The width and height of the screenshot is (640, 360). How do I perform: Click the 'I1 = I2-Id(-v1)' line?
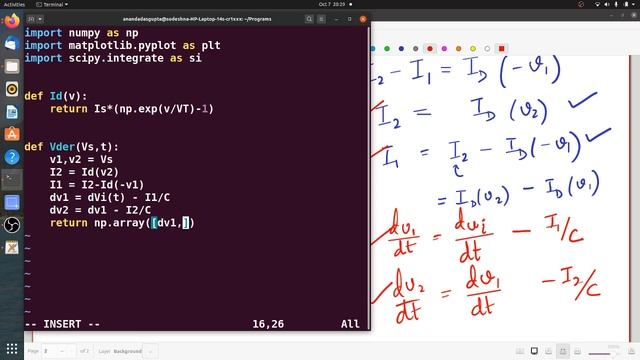click(x=97, y=184)
